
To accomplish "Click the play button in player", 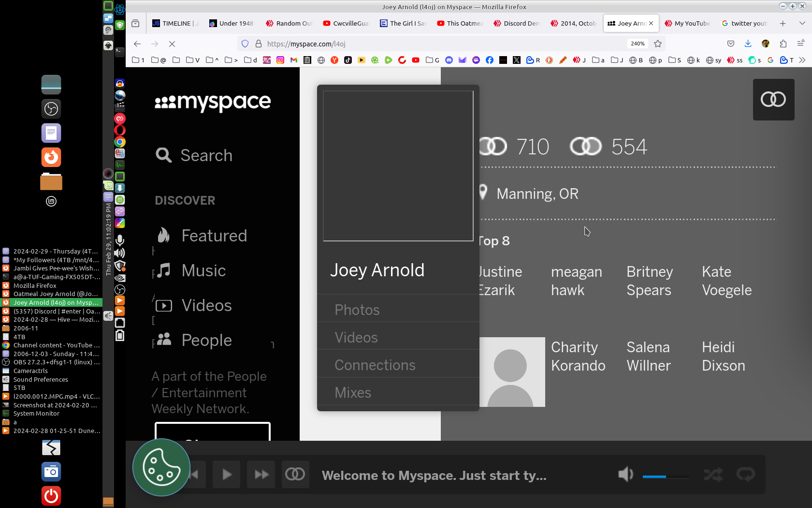I will tap(226, 475).
